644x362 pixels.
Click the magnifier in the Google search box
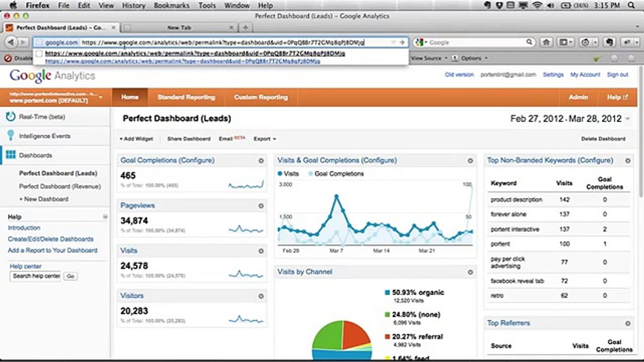click(x=529, y=43)
